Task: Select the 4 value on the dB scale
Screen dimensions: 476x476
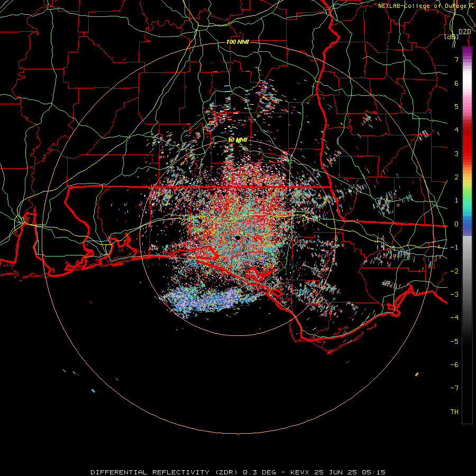Action: pos(456,130)
